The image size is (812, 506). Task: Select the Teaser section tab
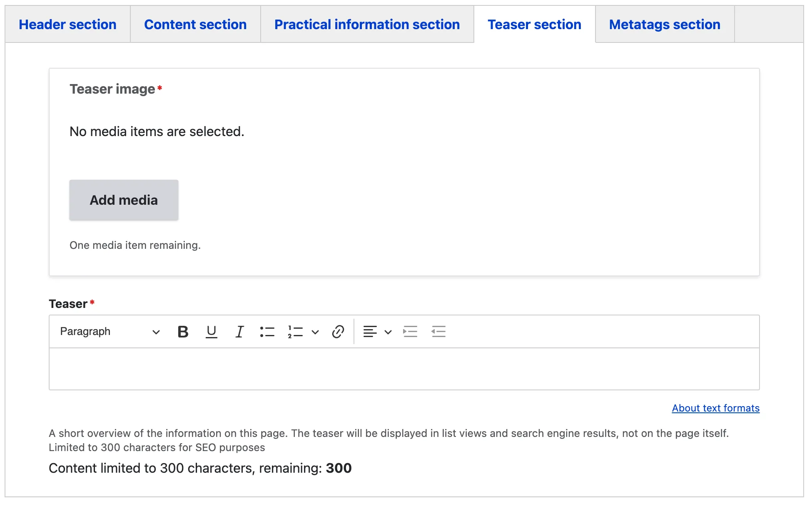pos(534,25)
